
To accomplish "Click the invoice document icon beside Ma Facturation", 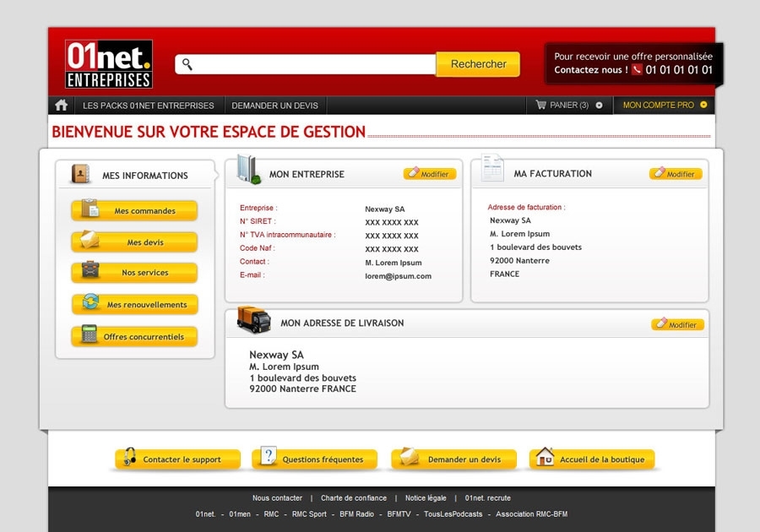I will [492, 168].
